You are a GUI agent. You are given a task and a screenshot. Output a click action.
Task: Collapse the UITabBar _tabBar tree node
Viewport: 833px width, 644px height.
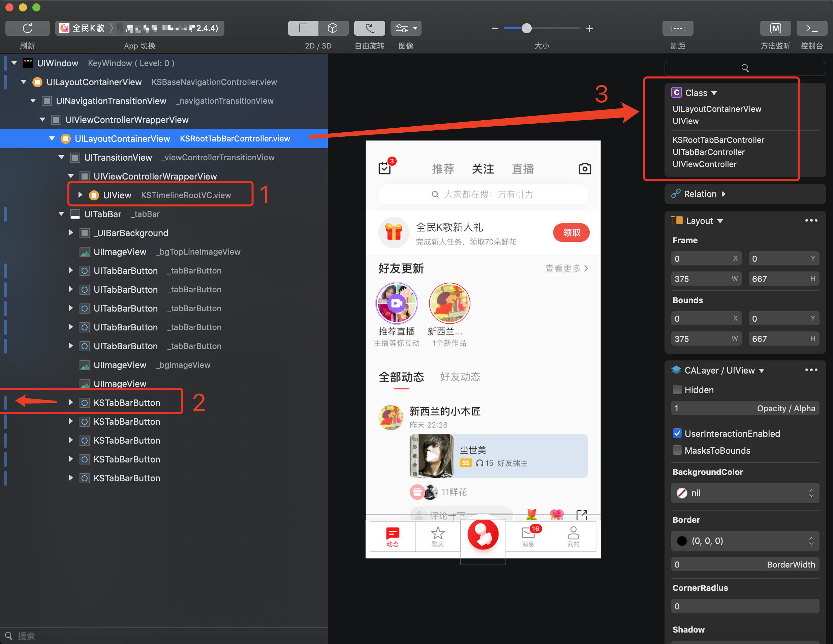[61, 214]
